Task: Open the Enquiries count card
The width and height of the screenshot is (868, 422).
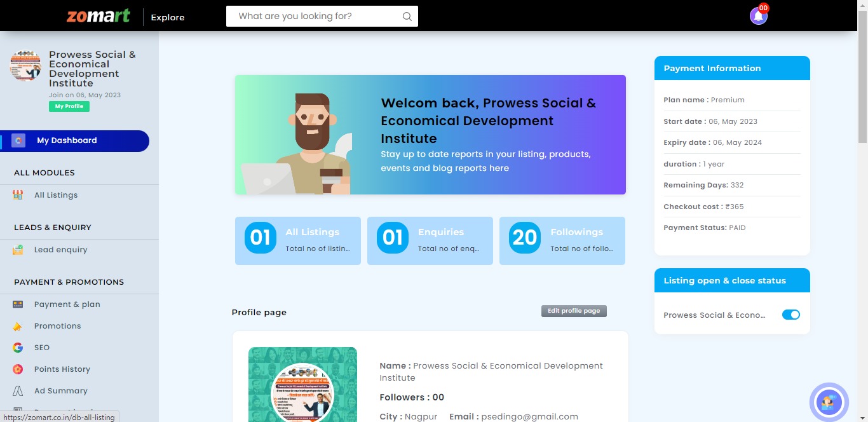Action: coord(430,241)
